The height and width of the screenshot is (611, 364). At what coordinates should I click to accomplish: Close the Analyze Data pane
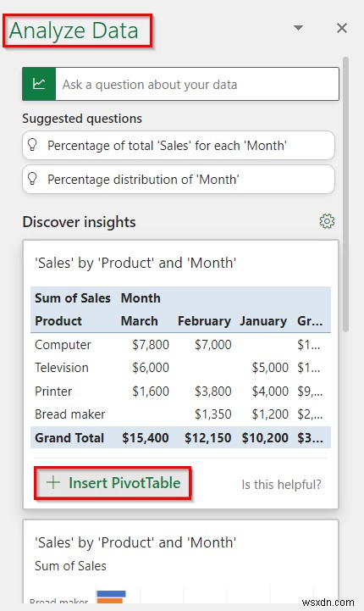(342, 28)
